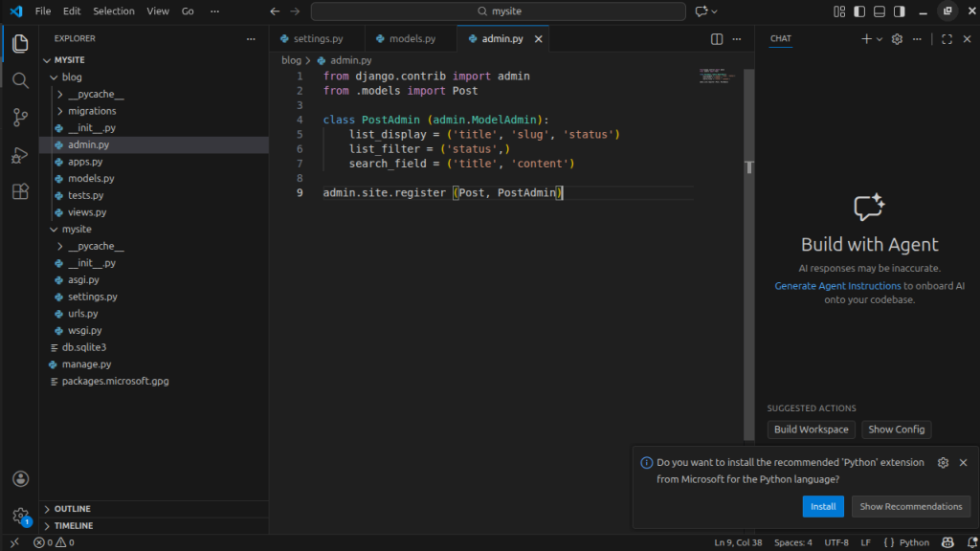Open the Selection menu

114,11
